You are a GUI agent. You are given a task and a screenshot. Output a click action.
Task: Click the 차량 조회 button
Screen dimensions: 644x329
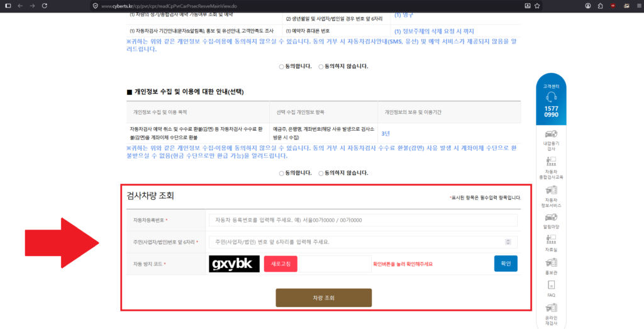[x=324, y=298]
